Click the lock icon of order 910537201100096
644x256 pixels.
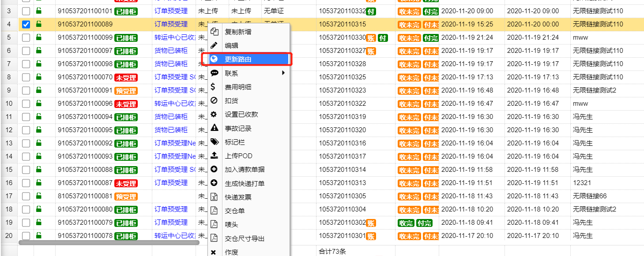(38, 103)
